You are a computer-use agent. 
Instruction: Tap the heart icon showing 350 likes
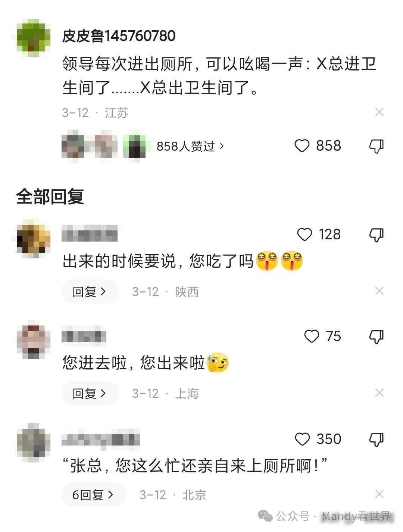[302, 439]
